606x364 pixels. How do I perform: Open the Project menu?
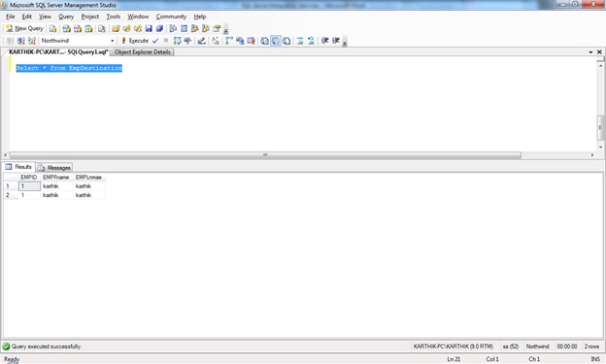click(x=90, y=17)
